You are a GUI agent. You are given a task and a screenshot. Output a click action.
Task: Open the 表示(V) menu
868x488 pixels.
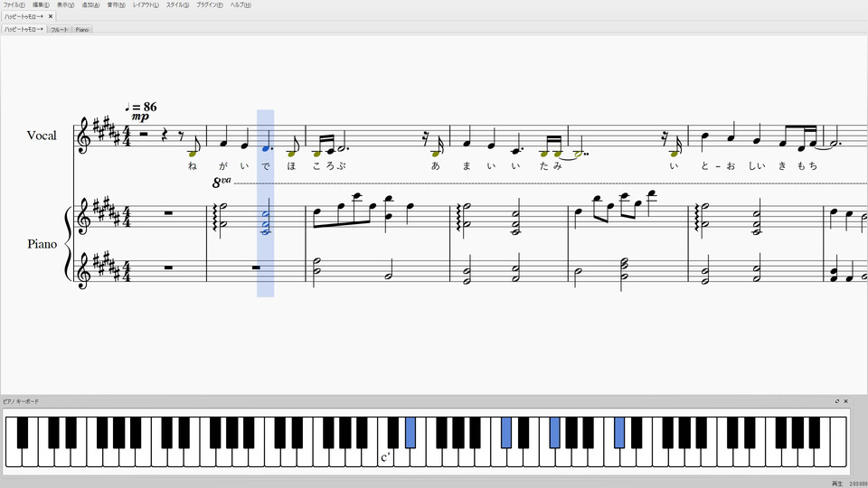(x=65, y=5)
